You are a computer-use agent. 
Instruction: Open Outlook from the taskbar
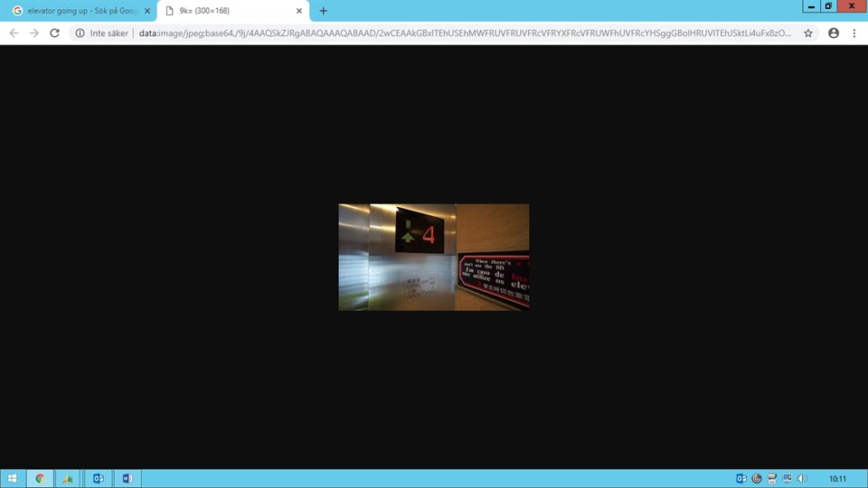pos(98,478)
